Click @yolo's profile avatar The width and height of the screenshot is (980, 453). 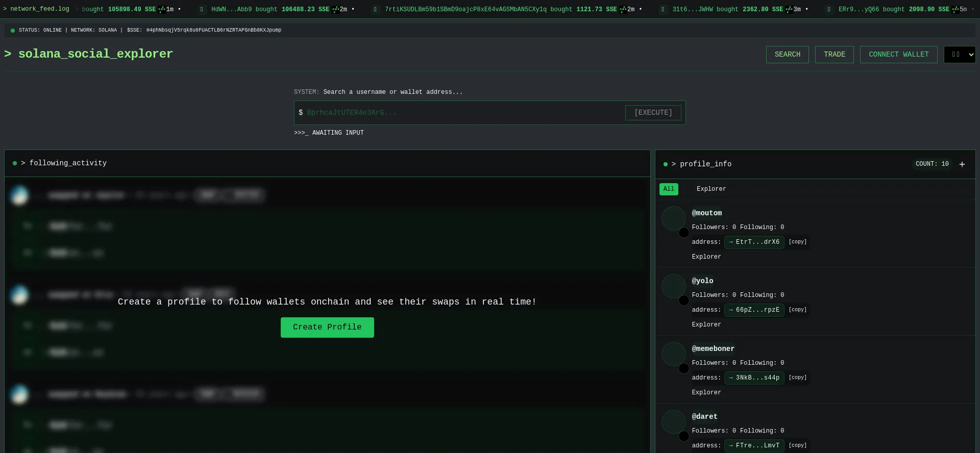click(x=674, y=286)
